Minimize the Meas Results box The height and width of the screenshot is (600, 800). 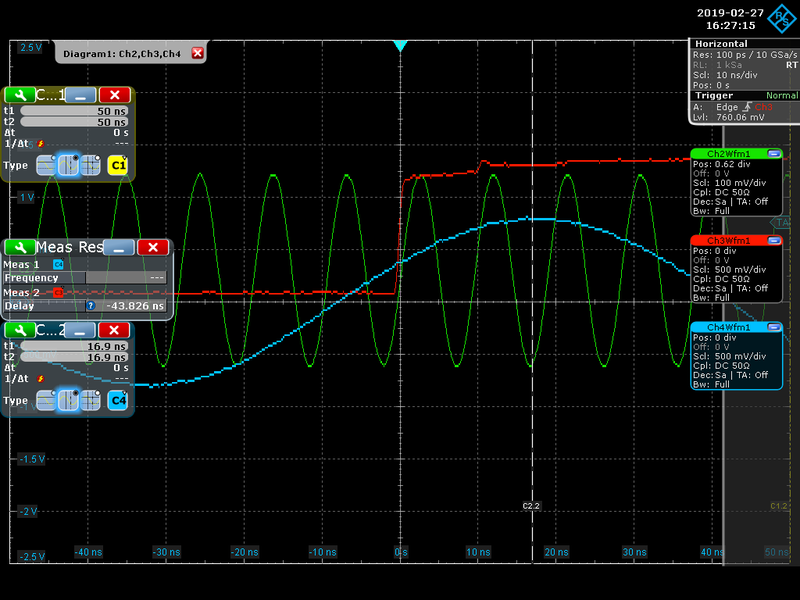coord(119,247)
